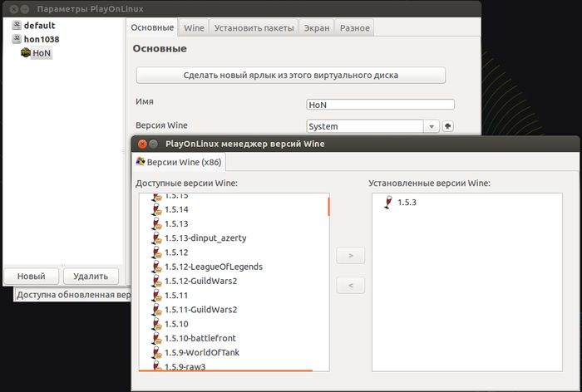Image resolution: width=582 pixels, height=392 pixels.
Task: Select the hon1038 virtual drive
Action: point(42,39)
